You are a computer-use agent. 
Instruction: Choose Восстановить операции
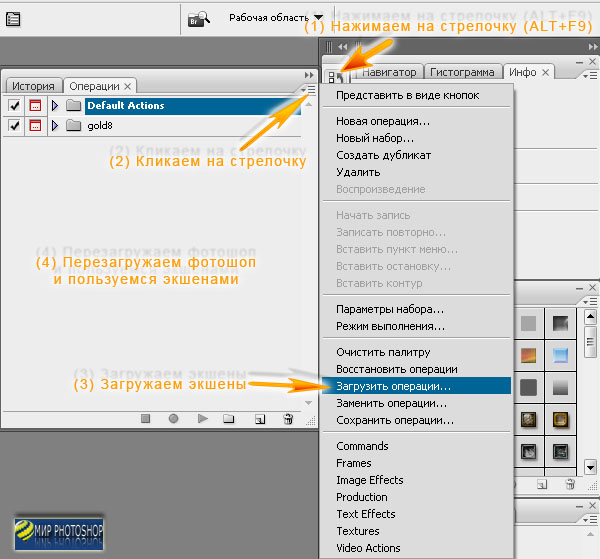pyautogui.click(x=416, y=369)
